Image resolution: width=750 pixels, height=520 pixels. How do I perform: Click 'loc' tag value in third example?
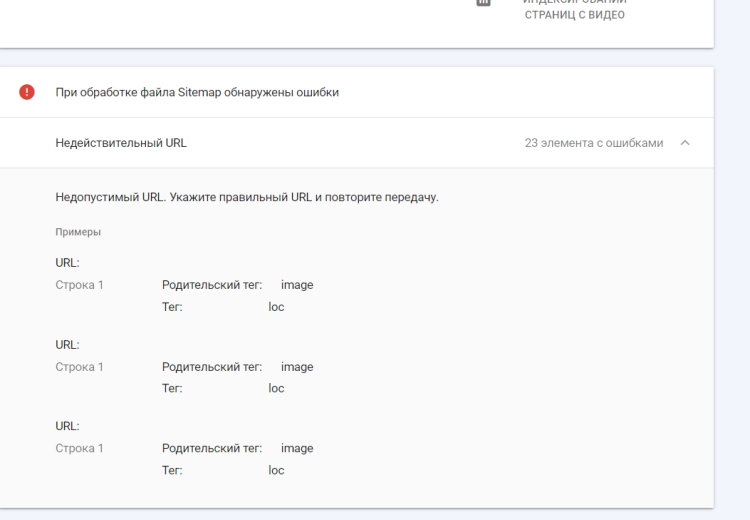coord(276,470)
